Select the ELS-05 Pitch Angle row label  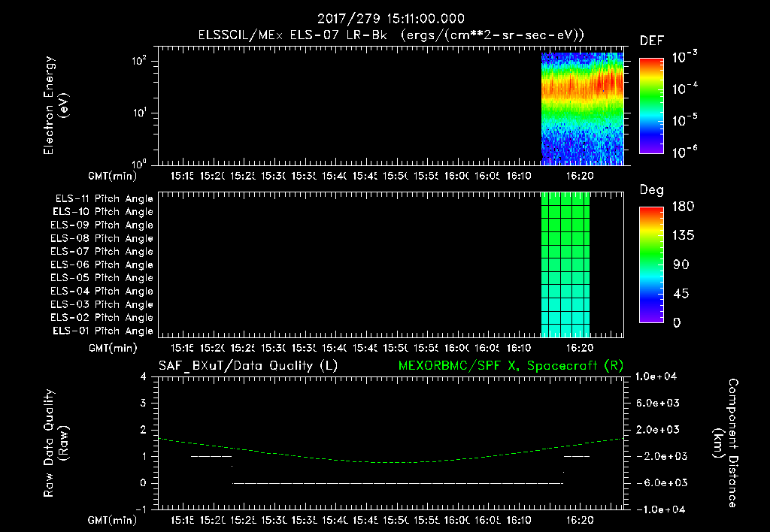(x=102, y=278)
